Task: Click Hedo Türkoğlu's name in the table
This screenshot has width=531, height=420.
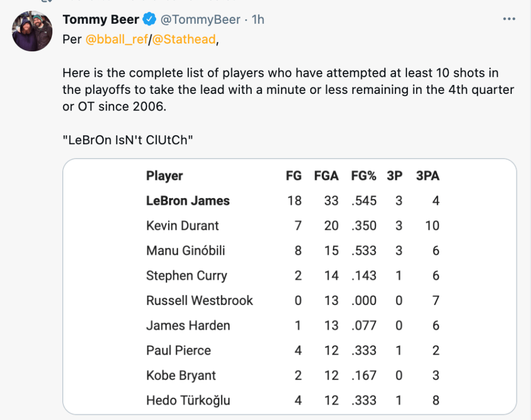Action: click(x=188, y=400)
